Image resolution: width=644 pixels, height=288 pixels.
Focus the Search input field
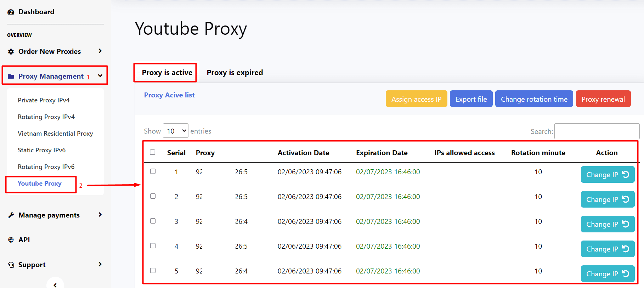point(597,131)
